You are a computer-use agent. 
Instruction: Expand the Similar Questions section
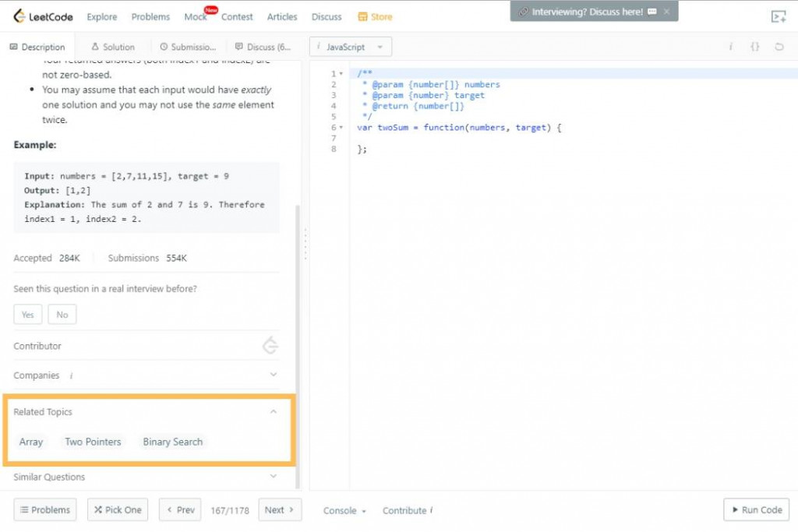[274, 477]
